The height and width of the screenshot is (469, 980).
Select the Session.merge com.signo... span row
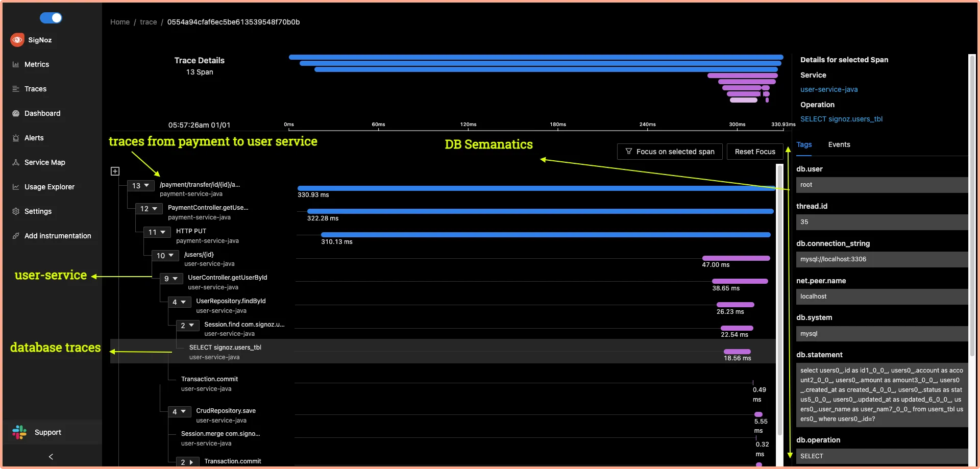[x=443, y=438]
